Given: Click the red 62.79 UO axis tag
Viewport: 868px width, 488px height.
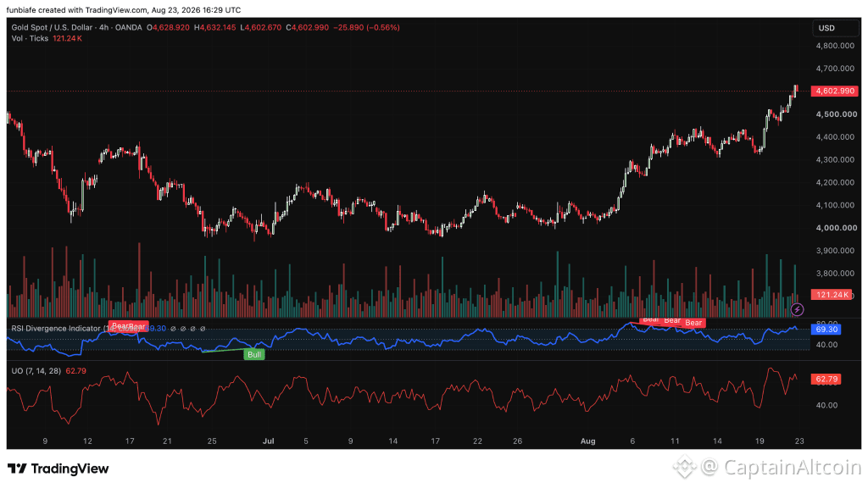Looking at the screenshot, I should coord(826,379).
